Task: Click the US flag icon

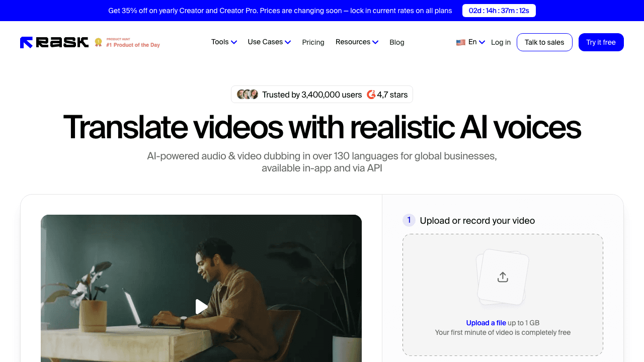Action: (460, 42)
